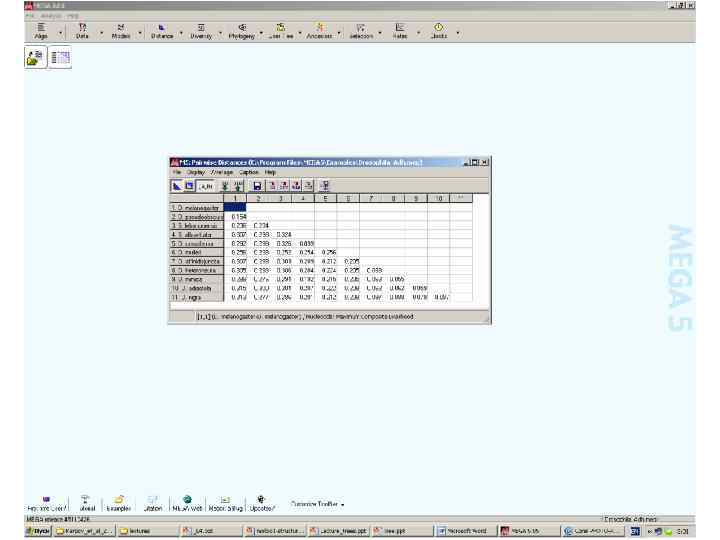Open the Align toolbar button
The height and width of the screenshot is (540, 720).
[41, 31]
